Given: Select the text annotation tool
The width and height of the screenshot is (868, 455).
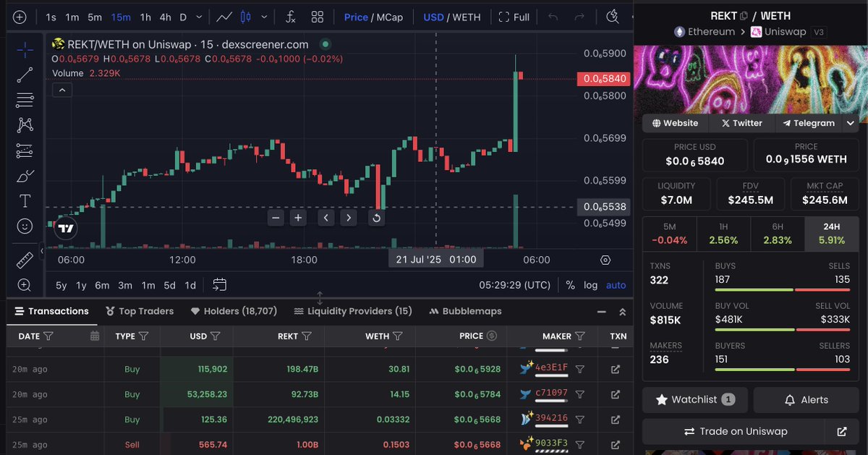Looking at the screenshot, I should point(25,201).
